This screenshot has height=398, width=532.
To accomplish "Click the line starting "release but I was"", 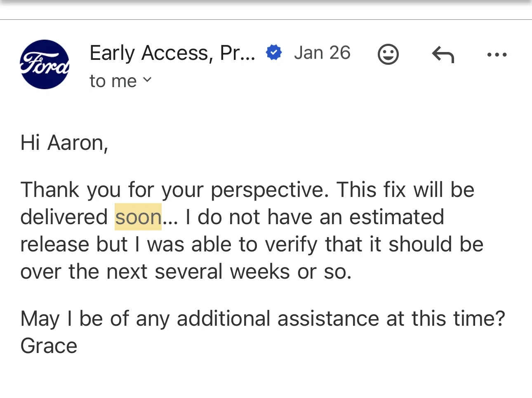I will click(x=252, y=244).
